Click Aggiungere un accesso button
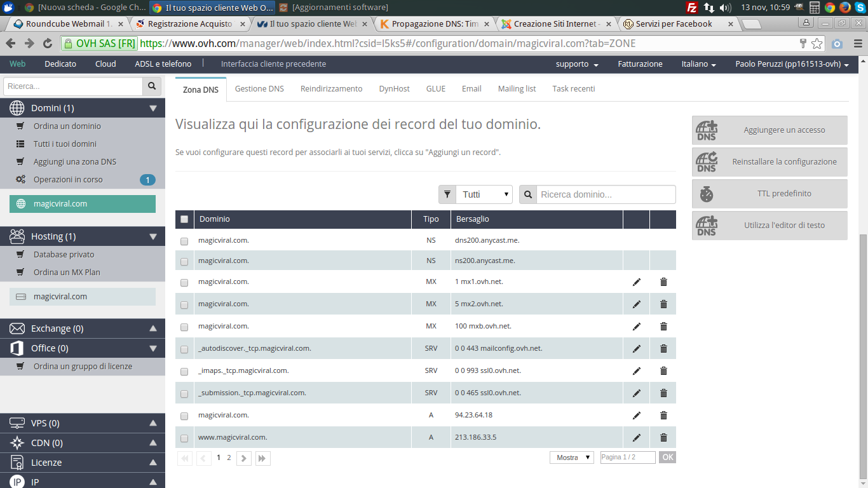Screen dimensions: 868x488 (x=770, y=130)
